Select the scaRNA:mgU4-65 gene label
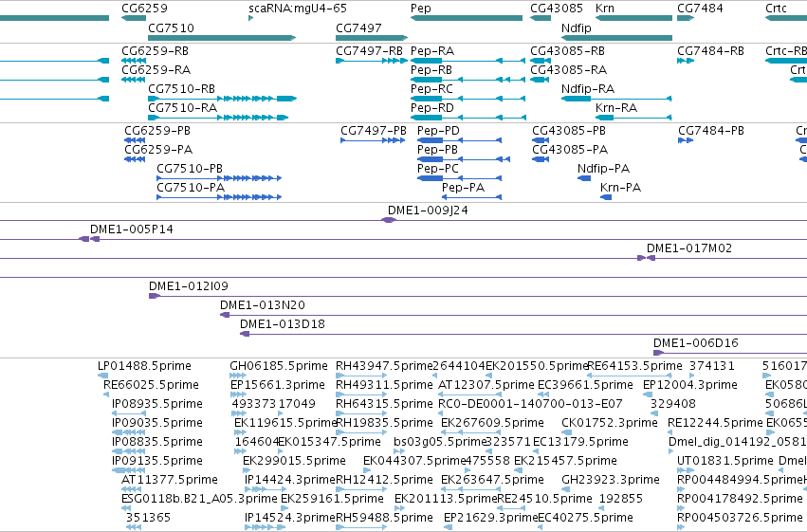 pos(298,9)
